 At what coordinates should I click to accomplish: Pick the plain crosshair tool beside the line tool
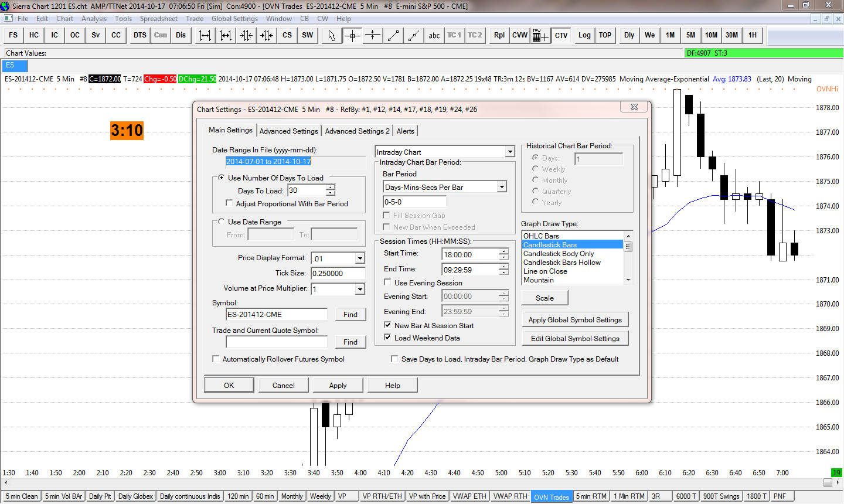pos(373,35)
